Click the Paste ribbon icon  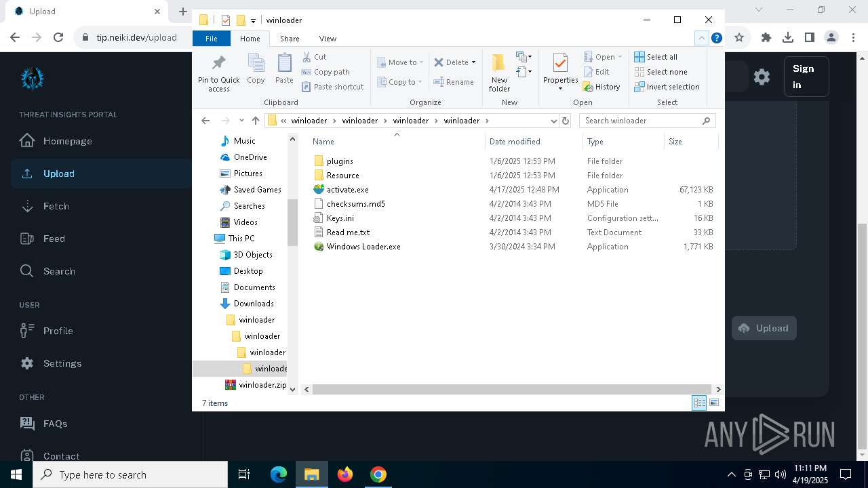284,69
